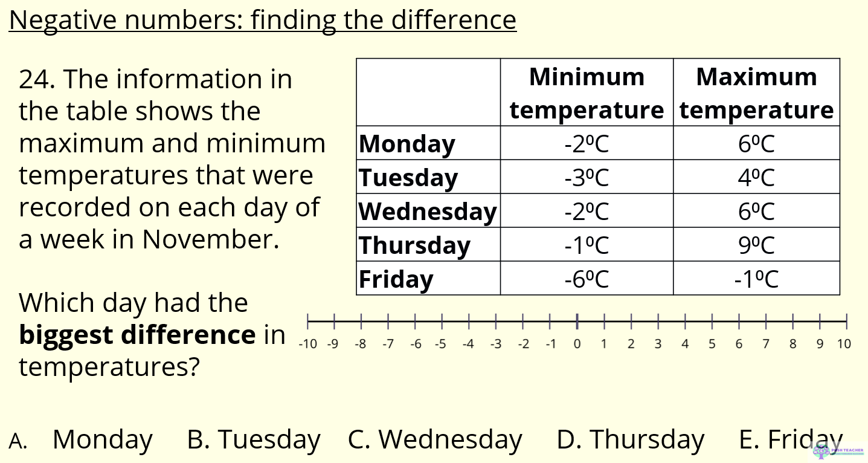Click Friday's minimum temperature -6ºC cell

(587, 279)
